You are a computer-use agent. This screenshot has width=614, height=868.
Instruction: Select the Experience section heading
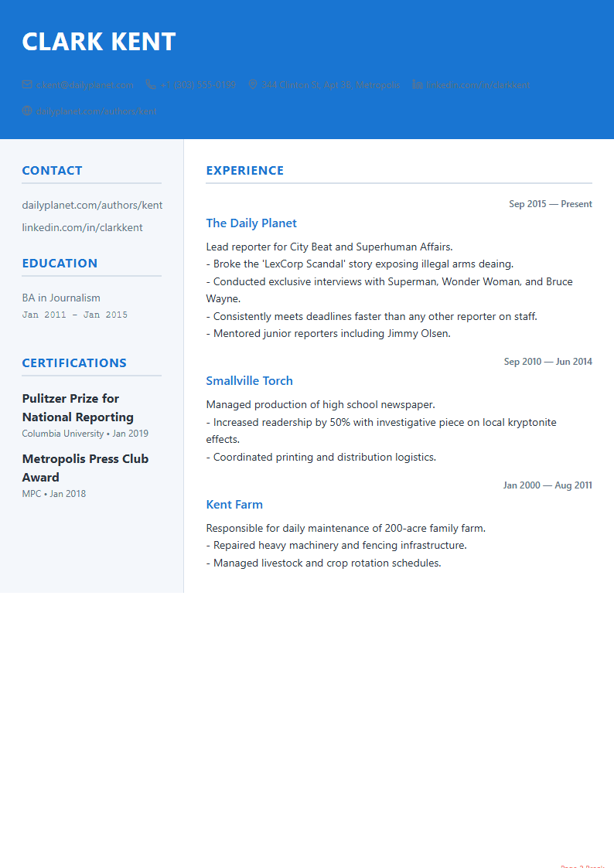click(244, 171)
